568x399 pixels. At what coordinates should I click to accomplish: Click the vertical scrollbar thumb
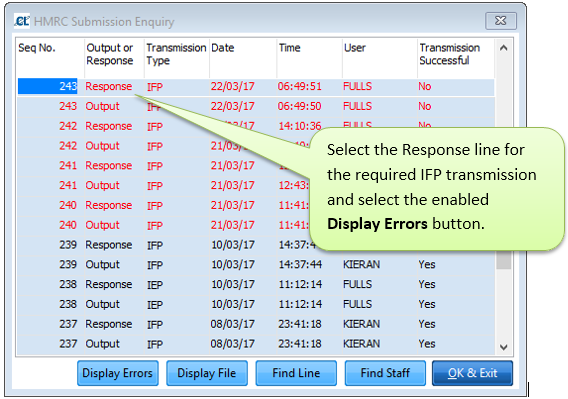[504, 259]
